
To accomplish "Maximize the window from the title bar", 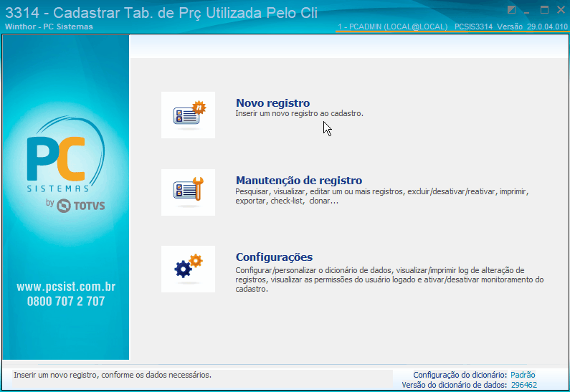I will (x=544, y=10).
